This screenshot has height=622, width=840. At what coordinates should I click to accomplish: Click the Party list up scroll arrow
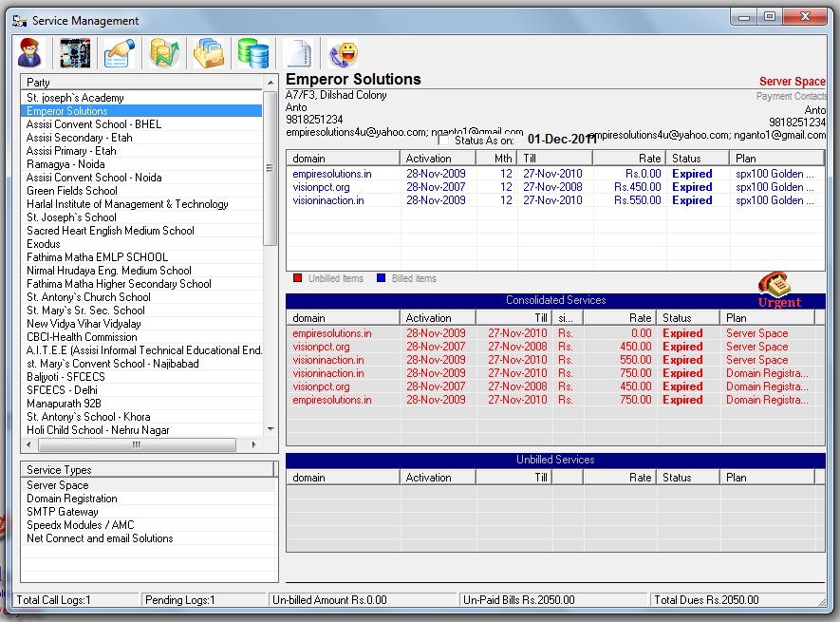[x=271, y=83]
